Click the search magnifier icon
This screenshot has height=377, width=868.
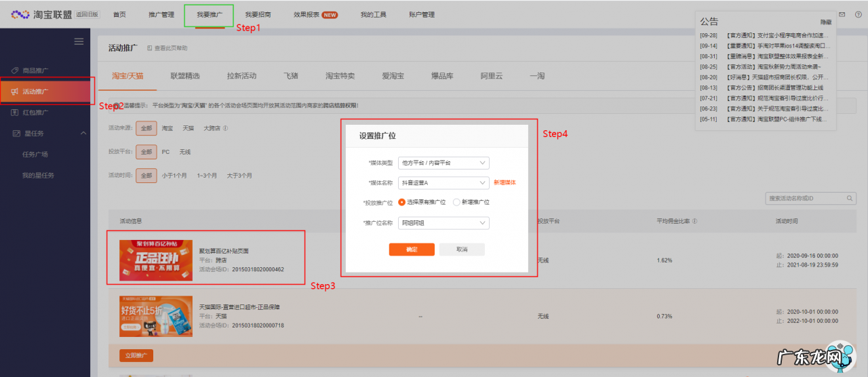point(850,199)
